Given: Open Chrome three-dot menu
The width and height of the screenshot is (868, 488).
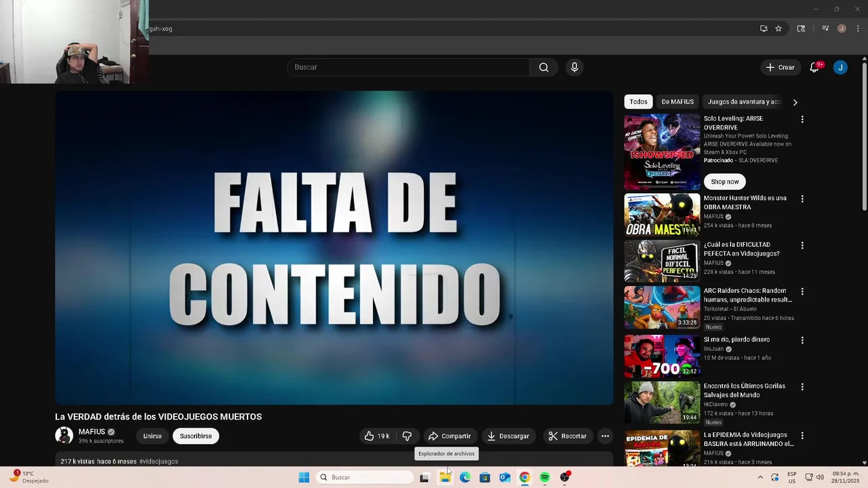Looking at the screenshot, I should click(858, 28).
